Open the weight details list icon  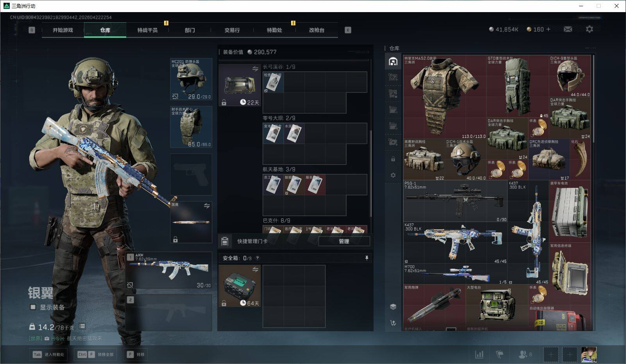point(82,326)
